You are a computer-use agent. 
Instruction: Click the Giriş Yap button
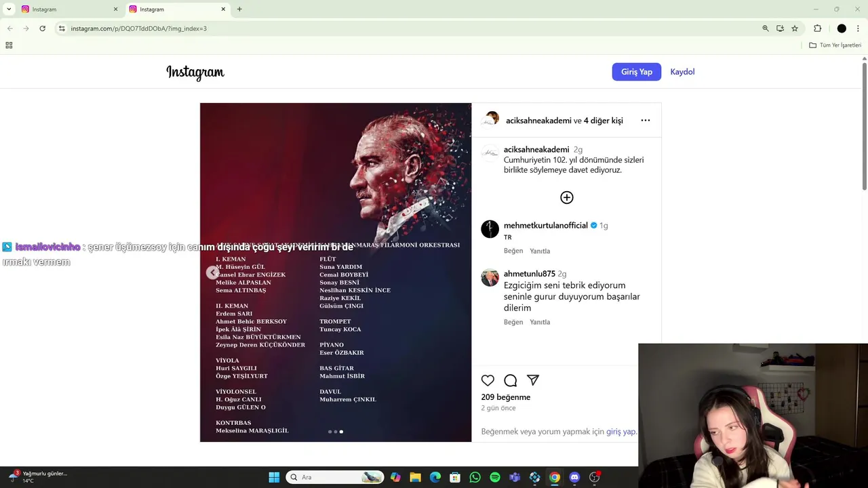coord(636,72)
